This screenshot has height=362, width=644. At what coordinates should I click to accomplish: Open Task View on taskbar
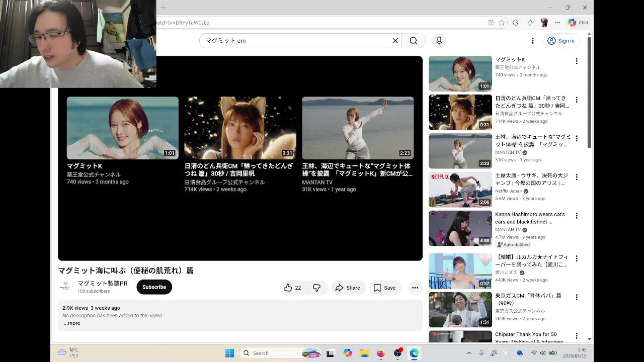click(331, 353)
